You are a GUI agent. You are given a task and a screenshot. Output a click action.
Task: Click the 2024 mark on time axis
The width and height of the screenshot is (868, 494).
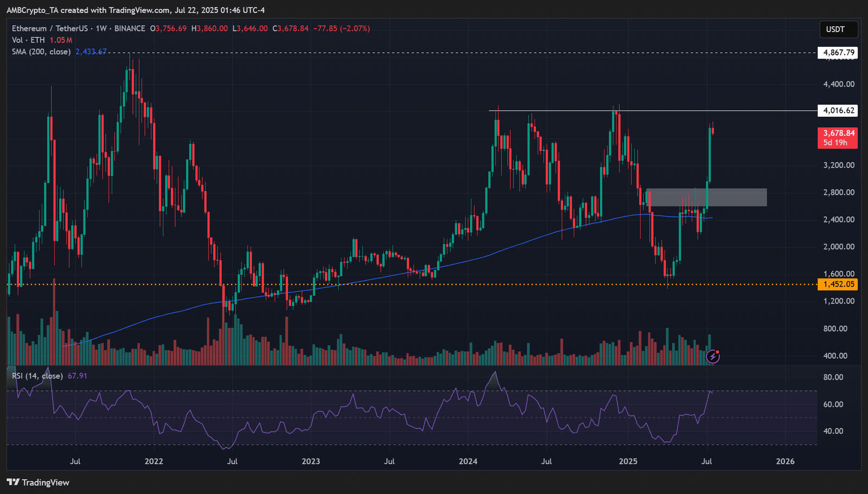point(468,461)
